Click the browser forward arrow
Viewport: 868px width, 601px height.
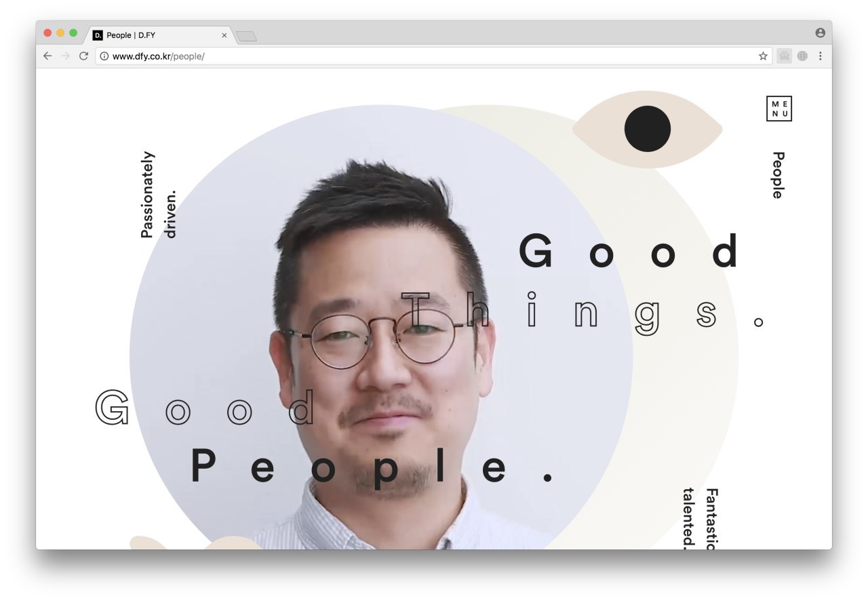click(66, 56)
